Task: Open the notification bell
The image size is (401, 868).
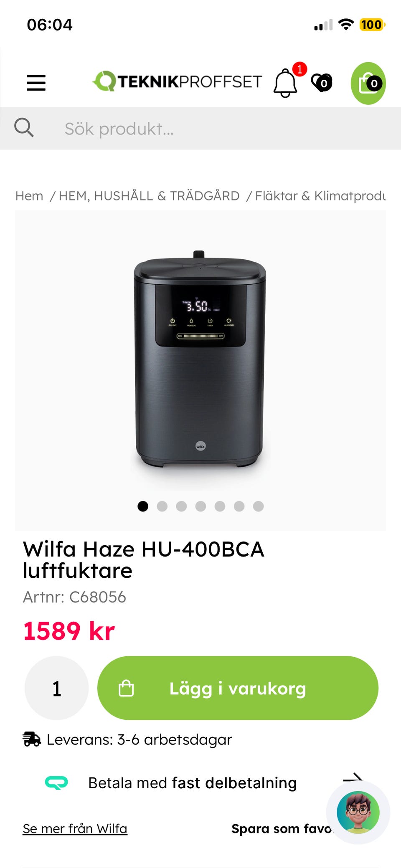Action: point(285,83)
